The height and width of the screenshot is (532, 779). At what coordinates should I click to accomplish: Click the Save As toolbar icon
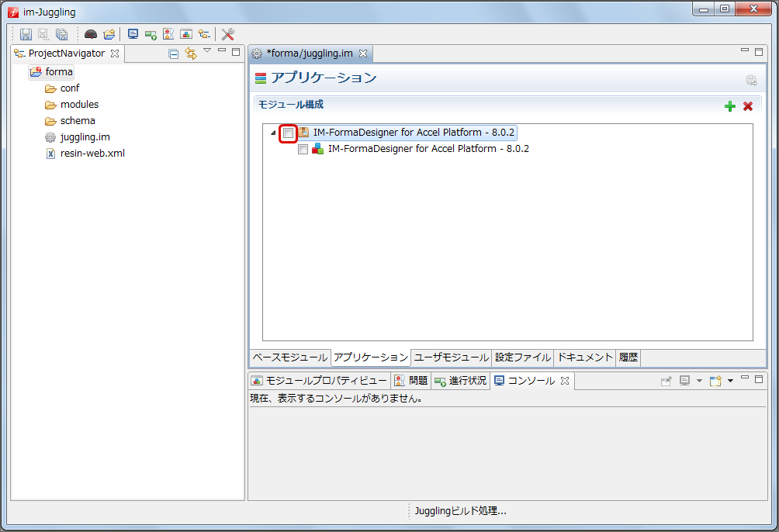point(43,34)
